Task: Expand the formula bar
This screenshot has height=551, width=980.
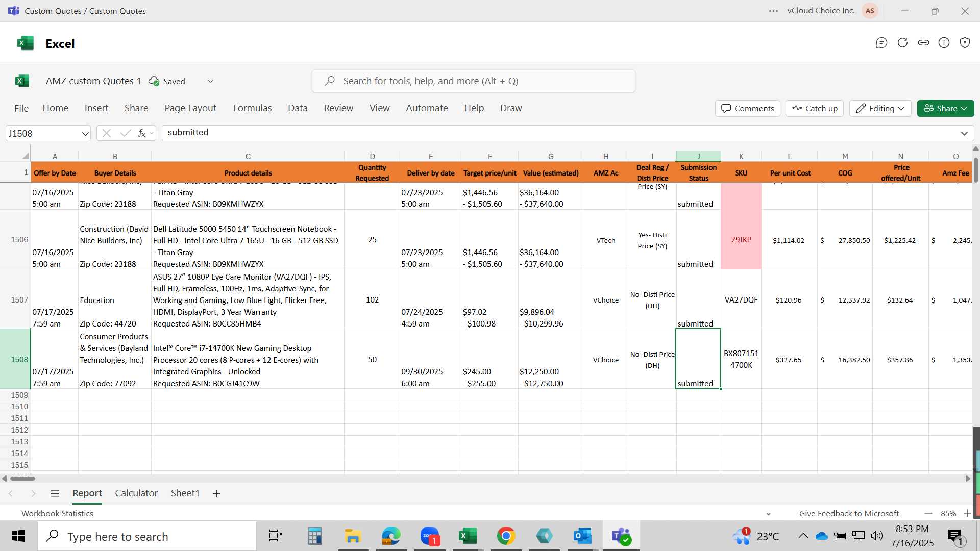Action: pyautogui.click(x=964, y=133)
